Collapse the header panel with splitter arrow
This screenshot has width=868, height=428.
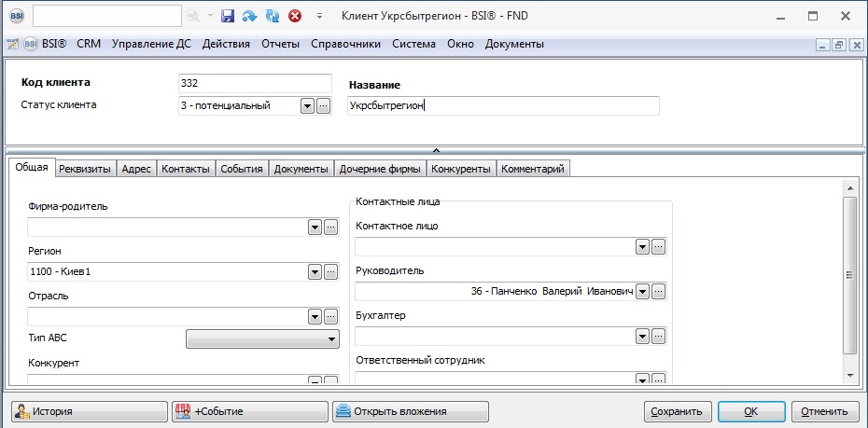[435, 149]
